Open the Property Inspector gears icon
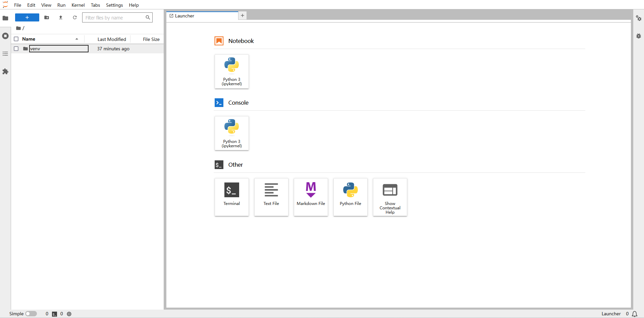644x318 pixels. click(x=639, y=18)
